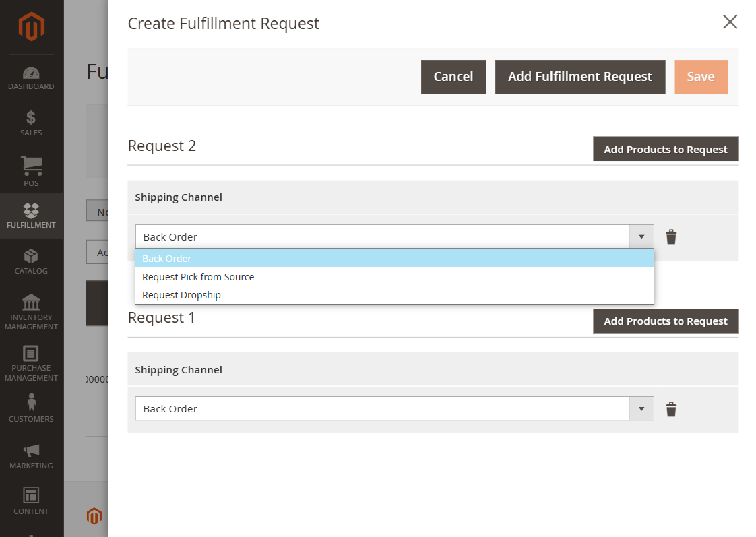Delete Request 2 using its trash icon
The image size is (756, 537).
click(671, 236)
